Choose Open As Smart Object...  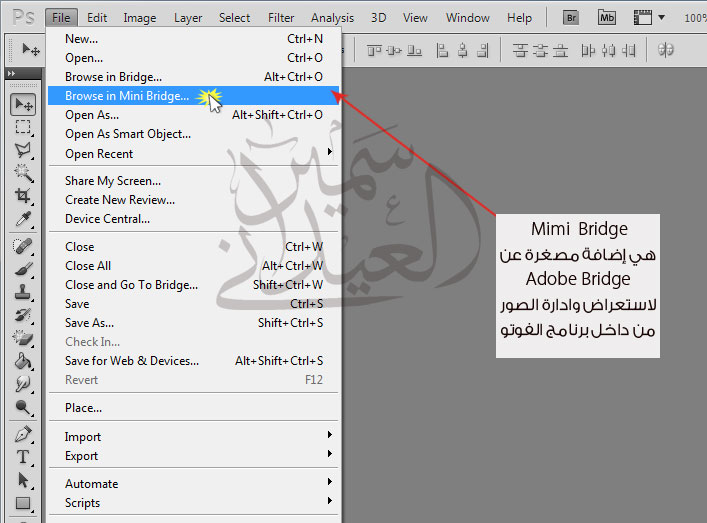[x=193, y=134]
